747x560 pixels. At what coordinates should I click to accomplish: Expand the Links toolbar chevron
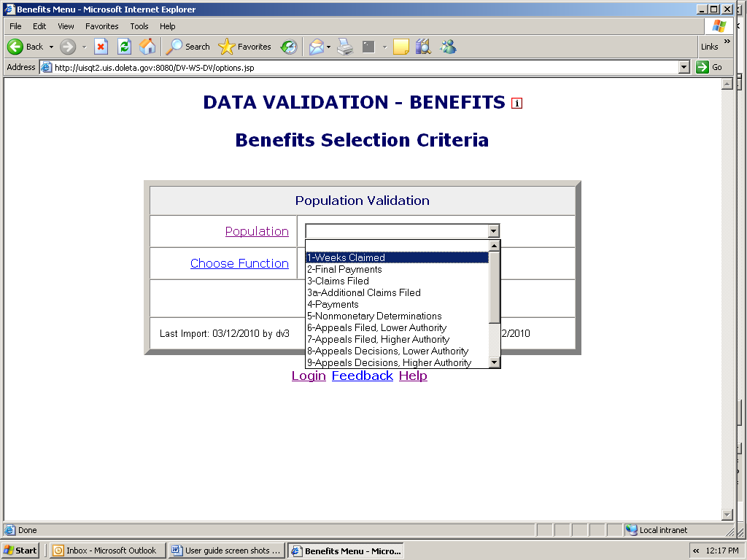click(x=727, y=42)
